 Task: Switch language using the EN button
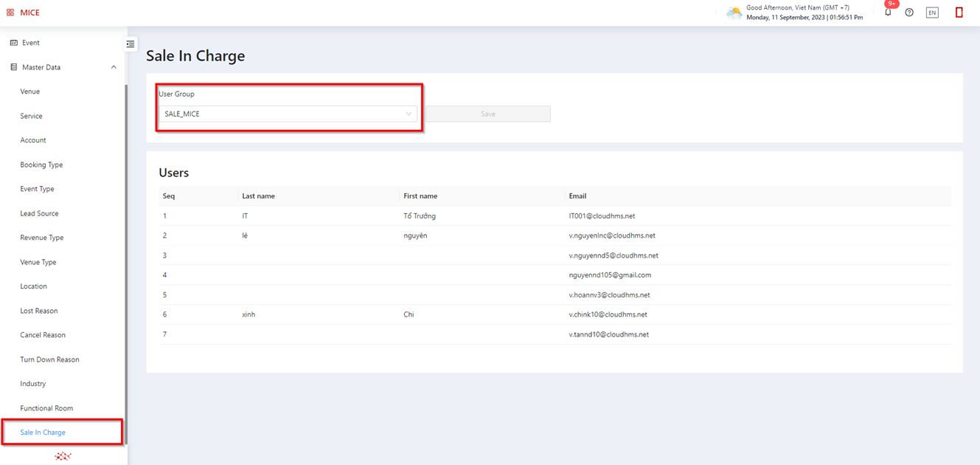click(932, 13)
